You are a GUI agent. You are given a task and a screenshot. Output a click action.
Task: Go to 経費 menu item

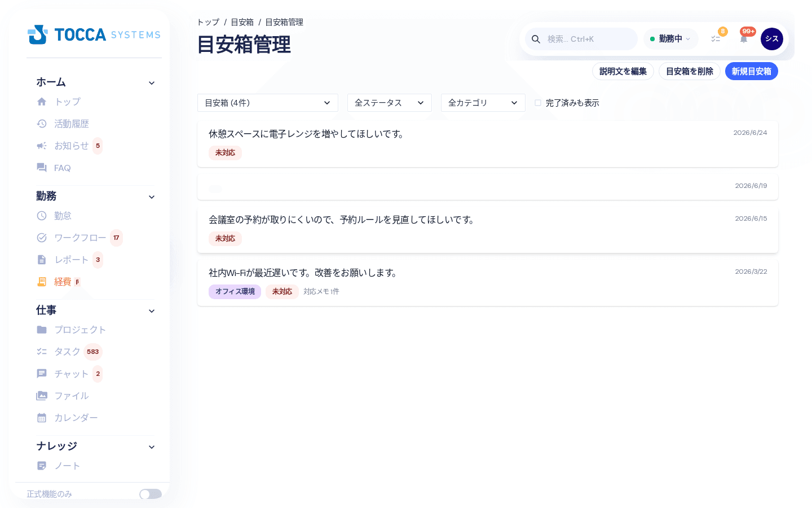(63, 282)
